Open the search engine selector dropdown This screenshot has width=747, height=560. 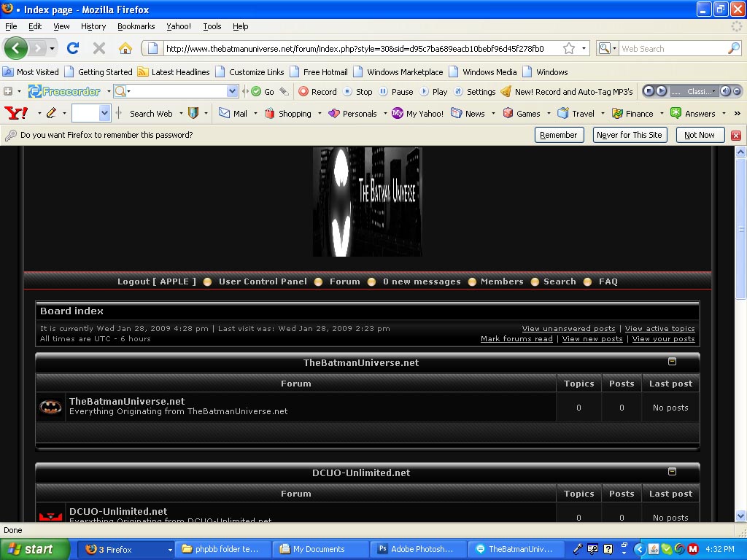(x=607, y=48)
